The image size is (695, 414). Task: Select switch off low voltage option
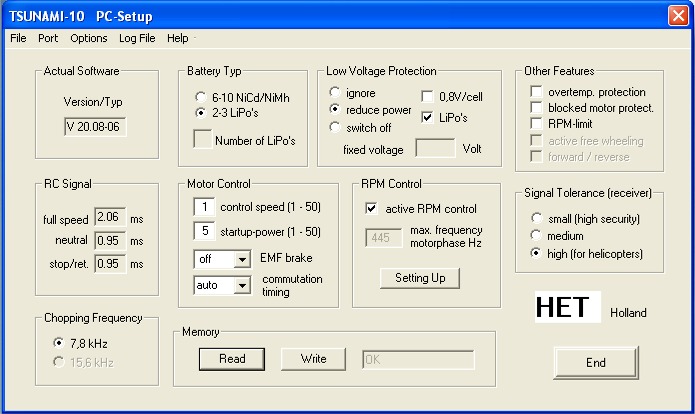[335, 128]
